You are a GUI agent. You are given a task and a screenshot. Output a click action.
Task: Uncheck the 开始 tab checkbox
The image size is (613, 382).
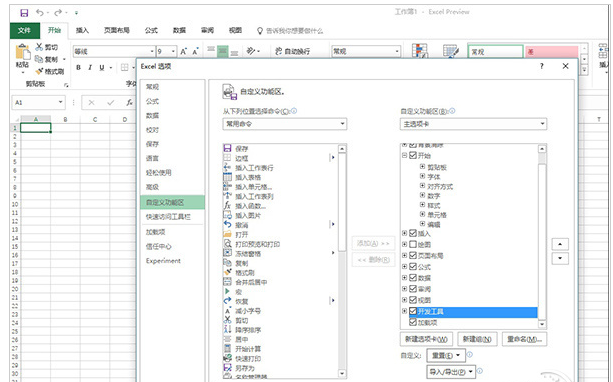[x=413, y=155]
